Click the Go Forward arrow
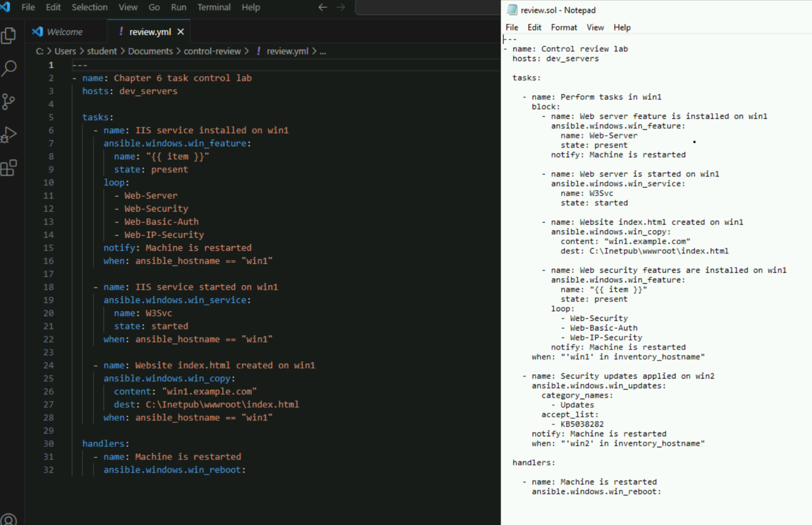This screenshot has width=812, height=525. point(341,7)
